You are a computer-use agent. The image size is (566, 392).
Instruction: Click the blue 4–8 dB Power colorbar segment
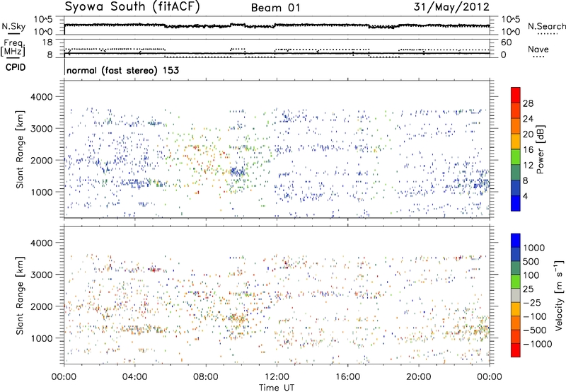pos(516,188)
